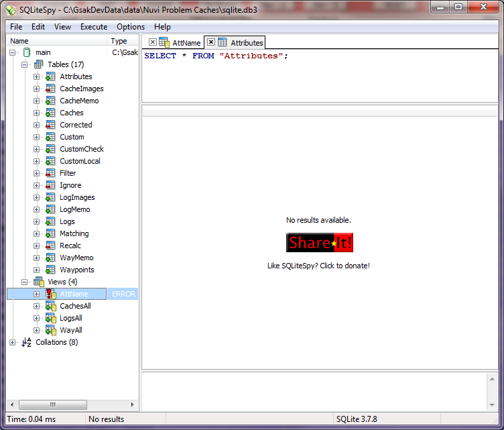Click the Views folder icon

coord(39,282)
